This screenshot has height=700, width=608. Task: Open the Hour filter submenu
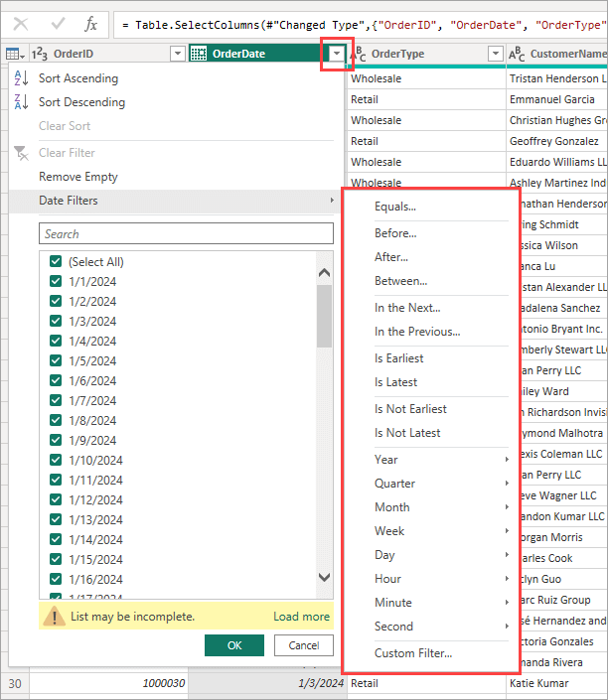[x=441, y=579]
